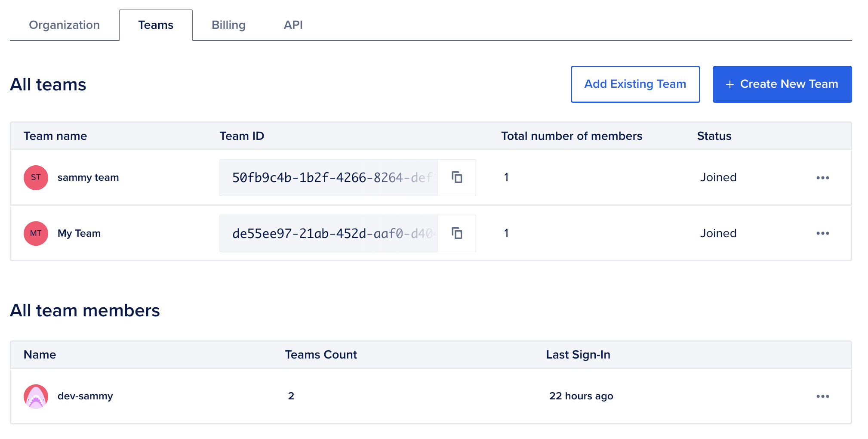
Task: Select the My Team name link
Action: coord(79,233)
